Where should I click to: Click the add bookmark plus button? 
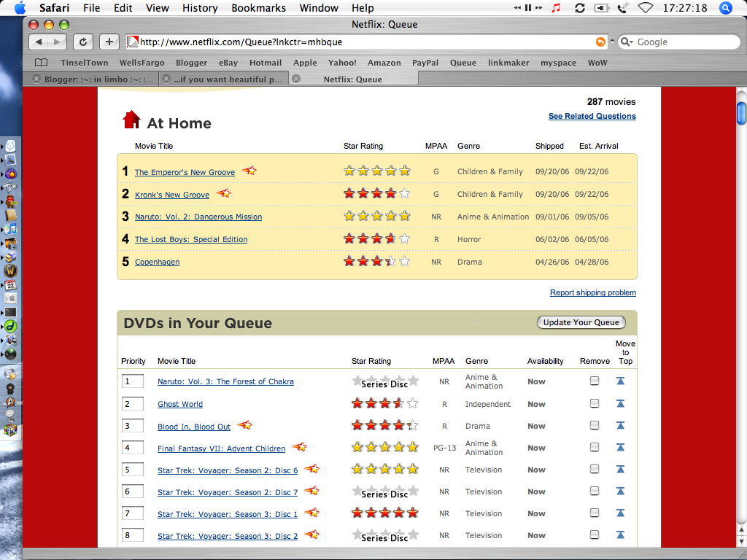pos(109,42)
